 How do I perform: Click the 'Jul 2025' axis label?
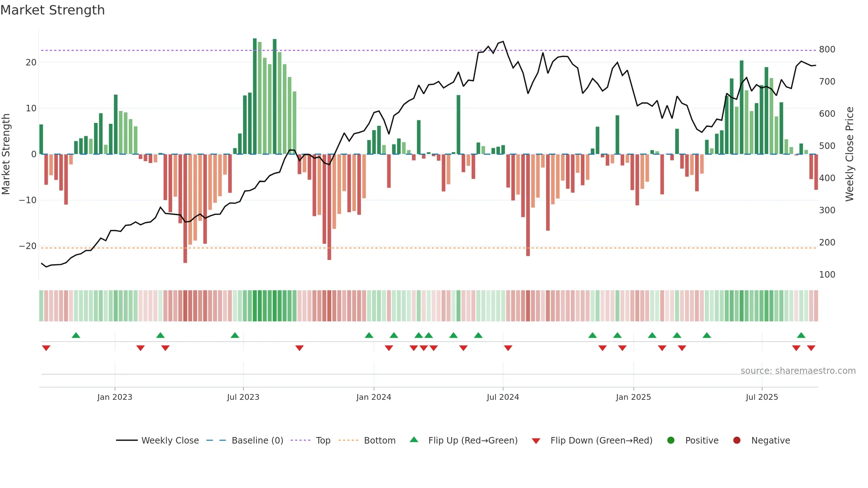pos(762,397)
